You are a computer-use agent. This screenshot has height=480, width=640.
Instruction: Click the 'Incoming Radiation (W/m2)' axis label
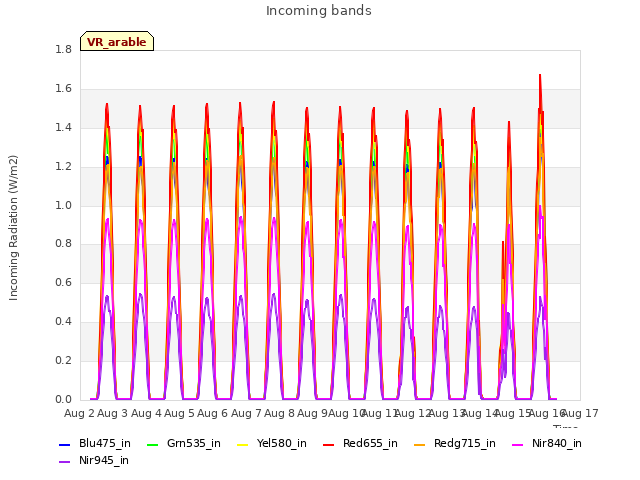[13, 228]
